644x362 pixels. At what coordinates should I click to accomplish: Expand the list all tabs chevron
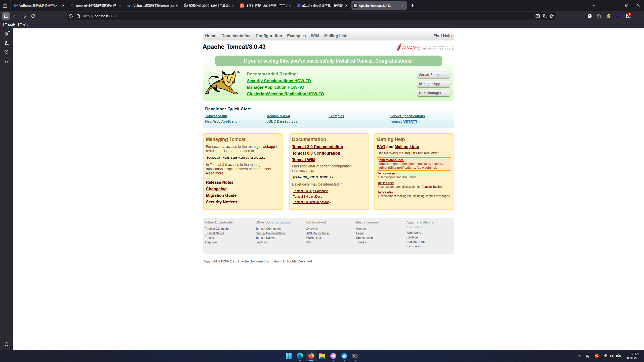(594, 6)
